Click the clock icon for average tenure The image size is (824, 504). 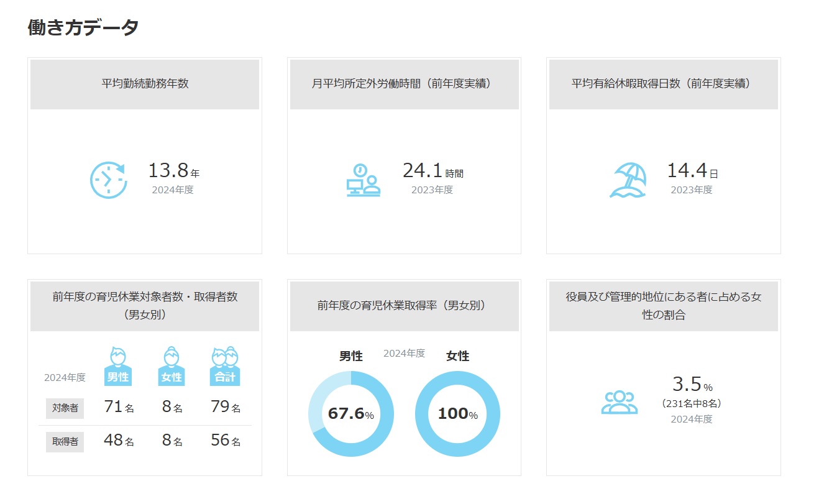point(108,180)
